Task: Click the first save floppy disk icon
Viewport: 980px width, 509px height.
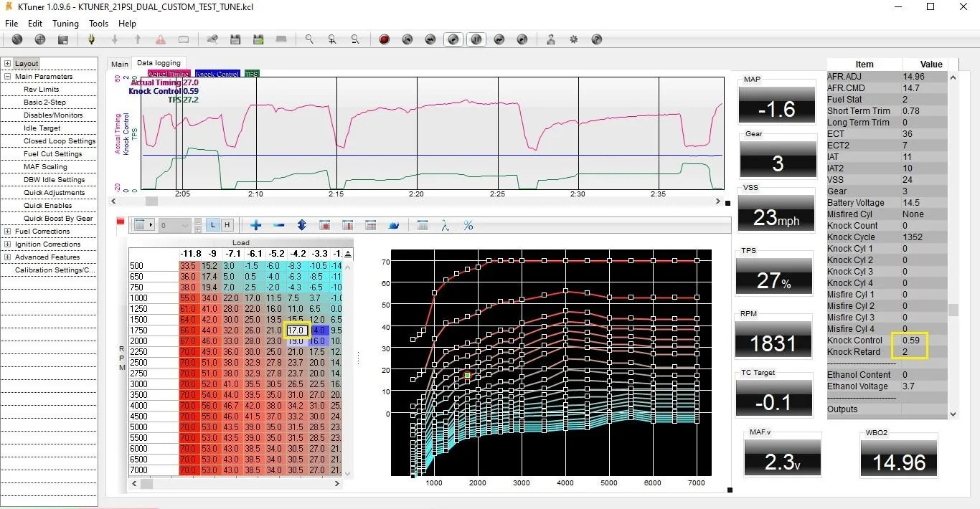Action: [235, 39]
